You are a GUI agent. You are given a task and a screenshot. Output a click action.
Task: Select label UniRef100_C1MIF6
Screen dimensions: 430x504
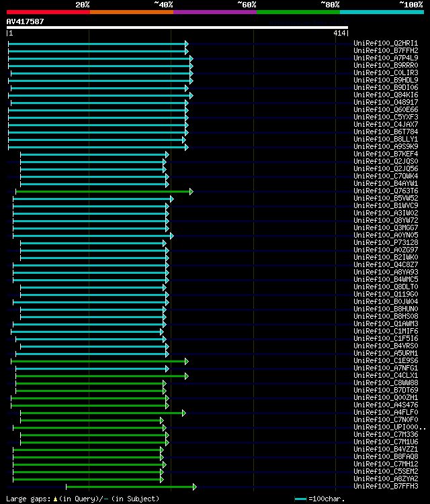386,332
